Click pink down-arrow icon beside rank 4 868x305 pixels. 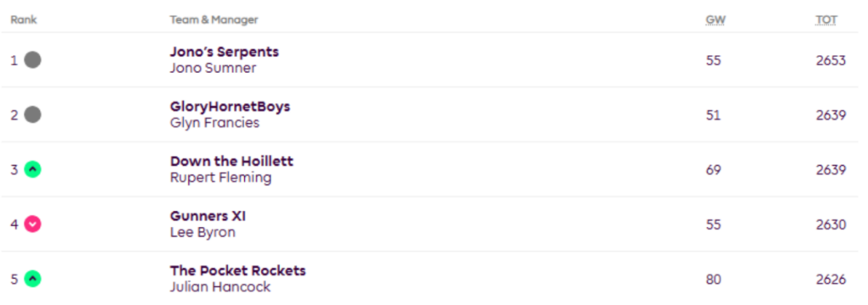(33, 225)
